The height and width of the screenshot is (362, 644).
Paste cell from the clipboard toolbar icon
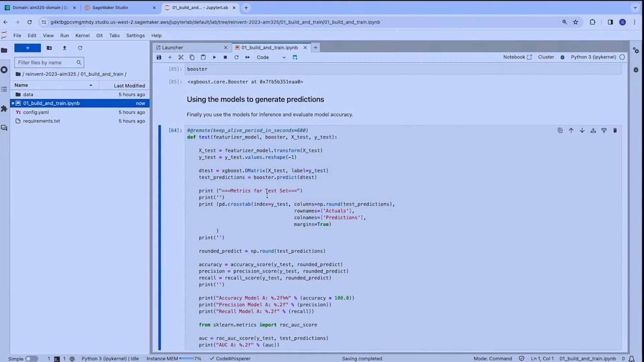point(203,57)
